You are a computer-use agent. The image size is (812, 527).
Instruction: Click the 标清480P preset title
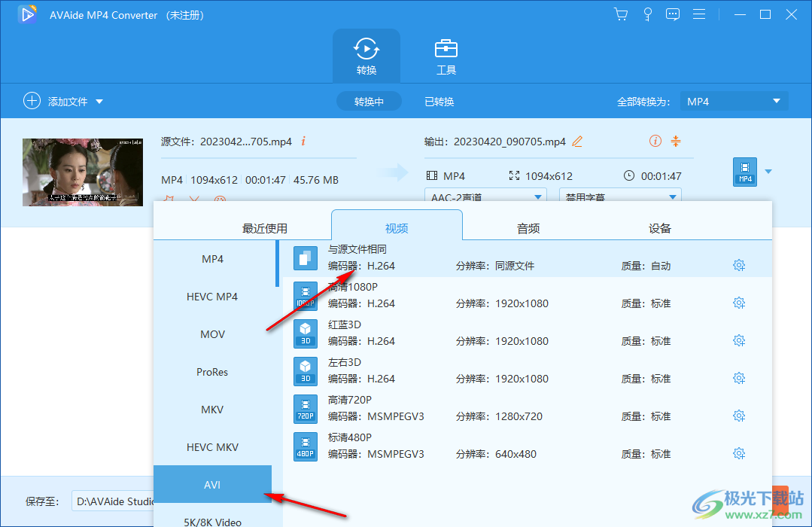[x=349, y=438]
